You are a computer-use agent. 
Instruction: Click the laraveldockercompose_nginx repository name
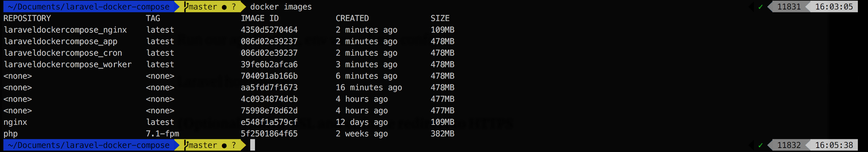(x=65, y=30)
